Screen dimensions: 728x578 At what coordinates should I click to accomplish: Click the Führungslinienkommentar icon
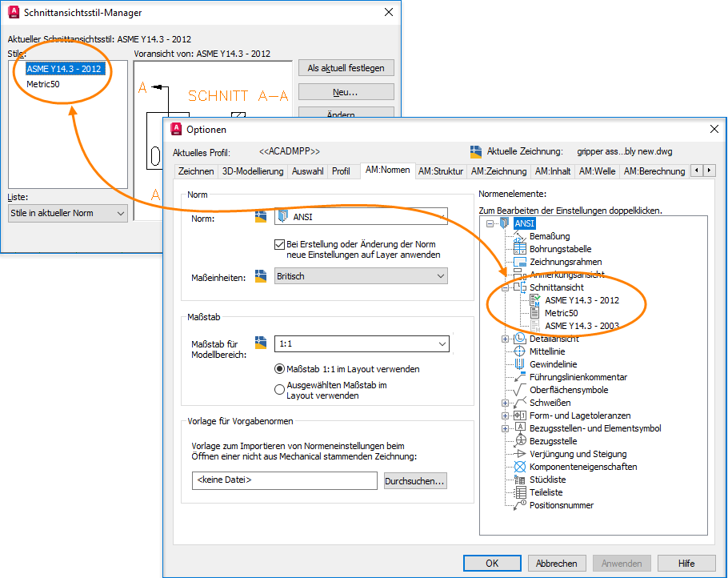click(519, 377)
